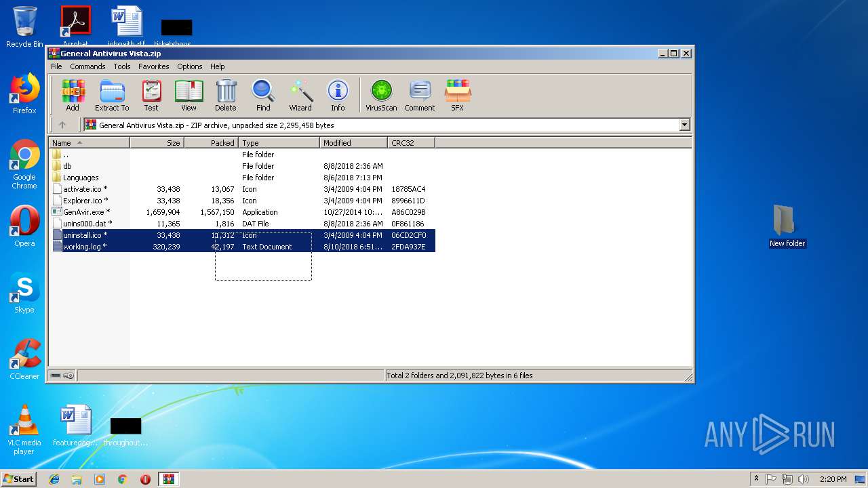This screenshot has height=488, width=868.
Task: Select activate.ico file
Action: click(242, 189)
